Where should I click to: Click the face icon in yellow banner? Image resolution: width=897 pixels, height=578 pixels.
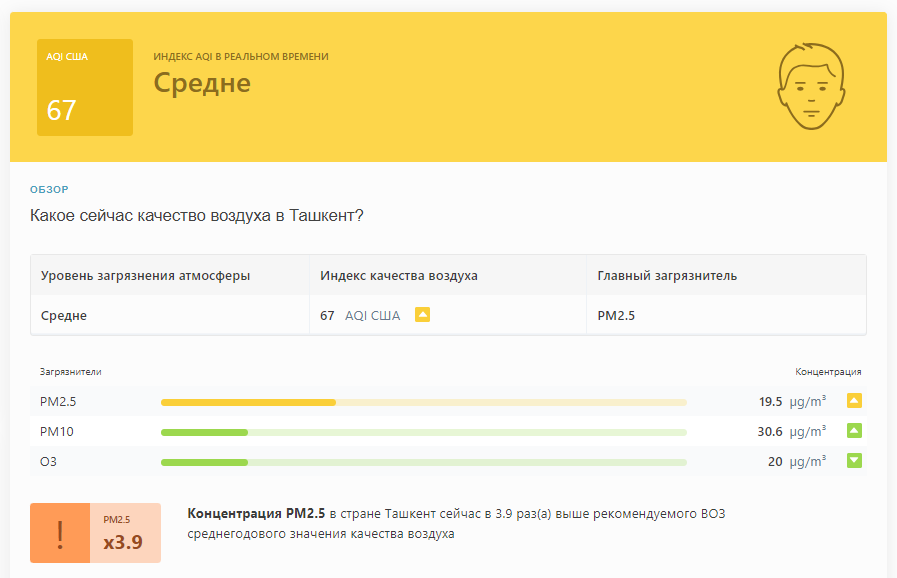(811, 86)
